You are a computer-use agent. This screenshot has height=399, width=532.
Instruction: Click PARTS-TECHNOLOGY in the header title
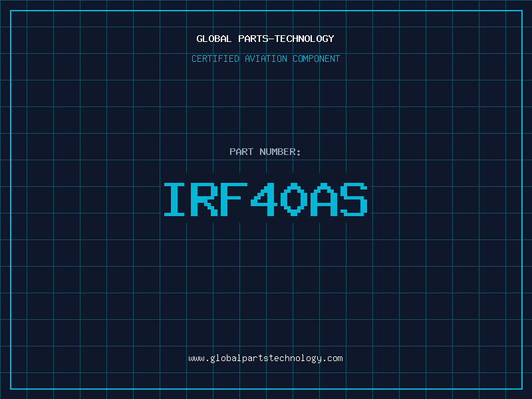click(286, 39)
